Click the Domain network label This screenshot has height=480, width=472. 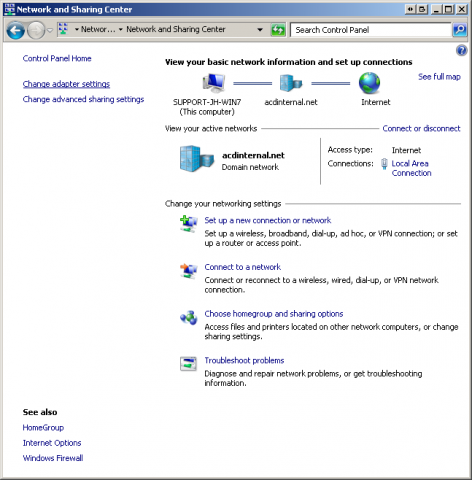(250, 167)
